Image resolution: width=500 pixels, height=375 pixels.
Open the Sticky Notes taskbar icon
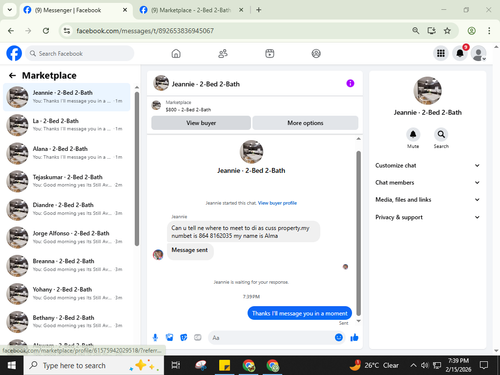tap(224, 366)
